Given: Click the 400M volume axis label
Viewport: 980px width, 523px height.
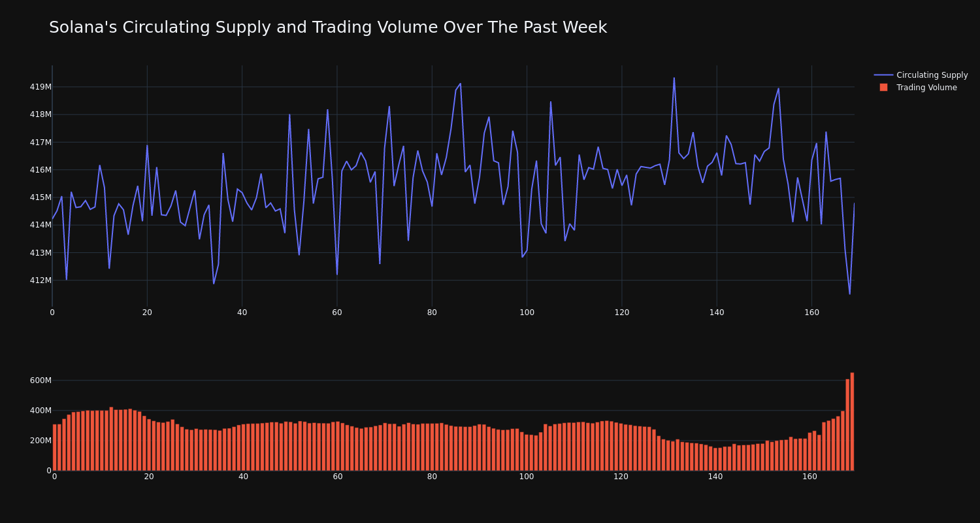Looking at the screenshot, I should click(41, 411).
